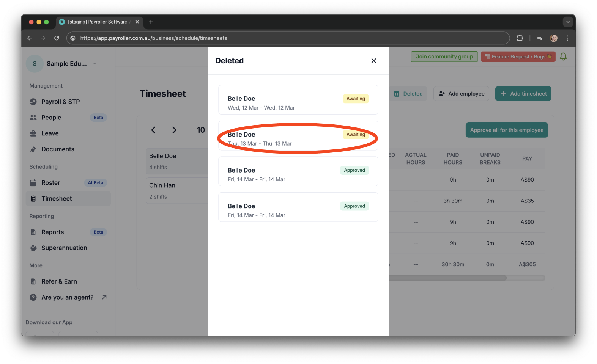The image size is (597, 364).
Task: Open People in sidebar
Action: [x=68, y=118]
